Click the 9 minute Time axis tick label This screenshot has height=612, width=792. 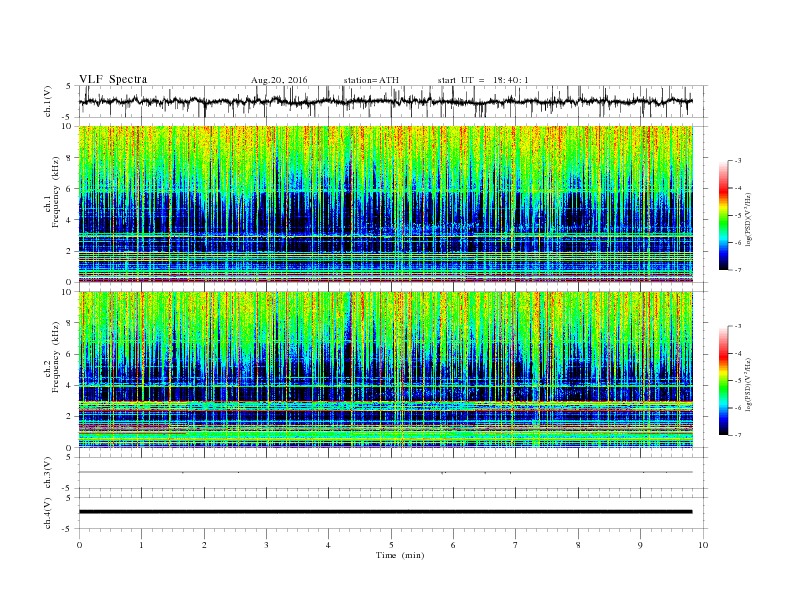click(640, 545)
